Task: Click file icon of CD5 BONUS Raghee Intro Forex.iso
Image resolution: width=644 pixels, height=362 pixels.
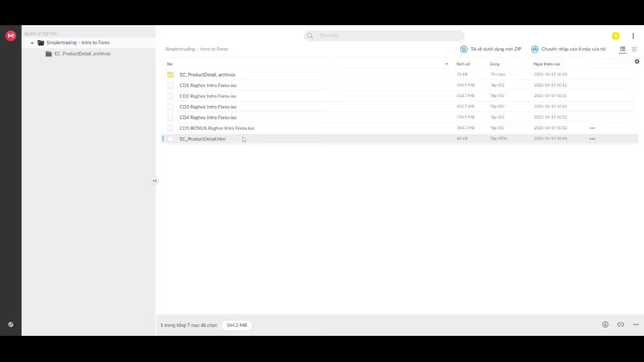Action: pos(170,128)
